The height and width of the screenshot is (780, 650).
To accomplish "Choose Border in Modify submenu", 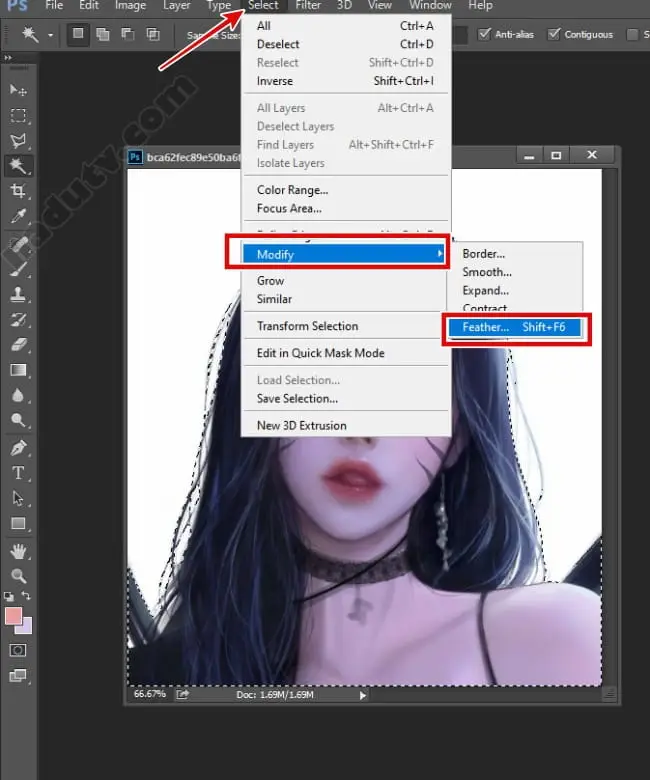I will pyautogui.click(x=515, y=254).
